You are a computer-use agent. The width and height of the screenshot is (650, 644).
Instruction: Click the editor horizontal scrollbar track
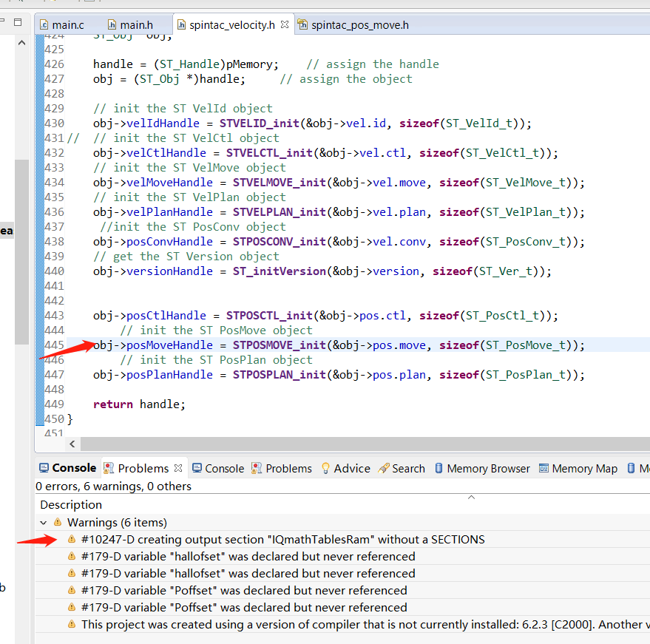[365, 444]
